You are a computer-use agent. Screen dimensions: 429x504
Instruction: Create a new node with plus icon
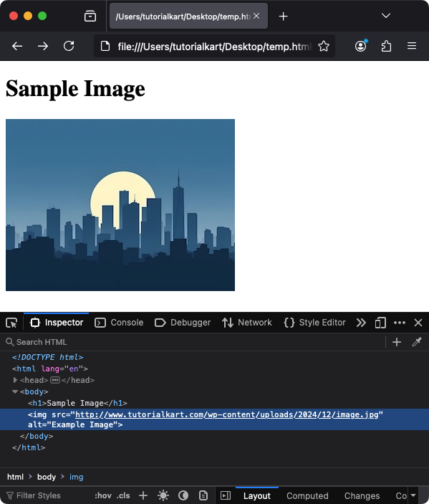pyautogui.click(x=397, y=342)
